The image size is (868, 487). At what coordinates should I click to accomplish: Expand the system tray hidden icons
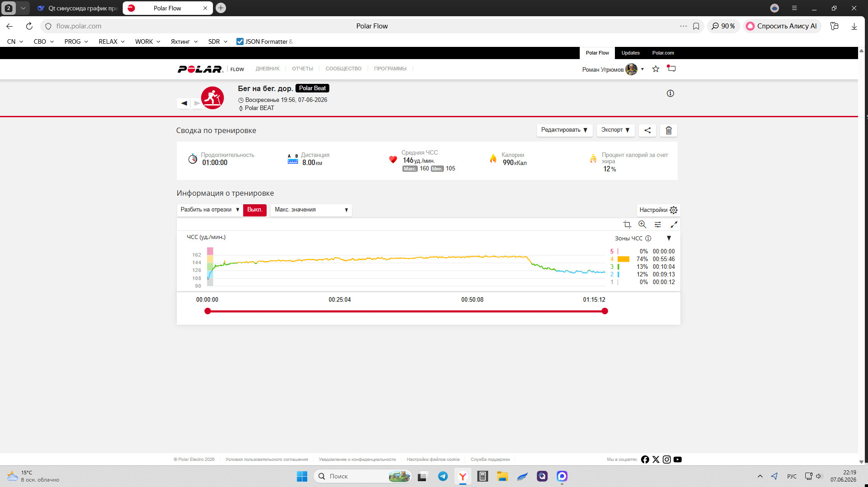coord(760,476)
